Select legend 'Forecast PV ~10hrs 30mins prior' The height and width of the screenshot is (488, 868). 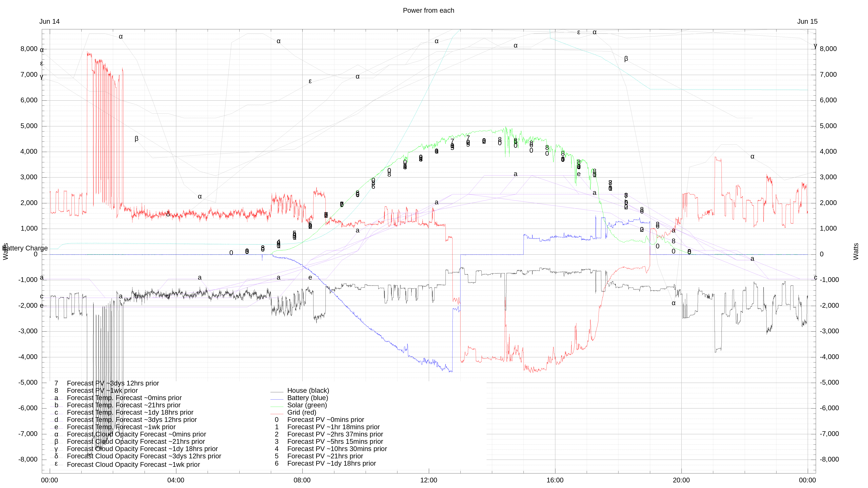click(x=337, y=449)
